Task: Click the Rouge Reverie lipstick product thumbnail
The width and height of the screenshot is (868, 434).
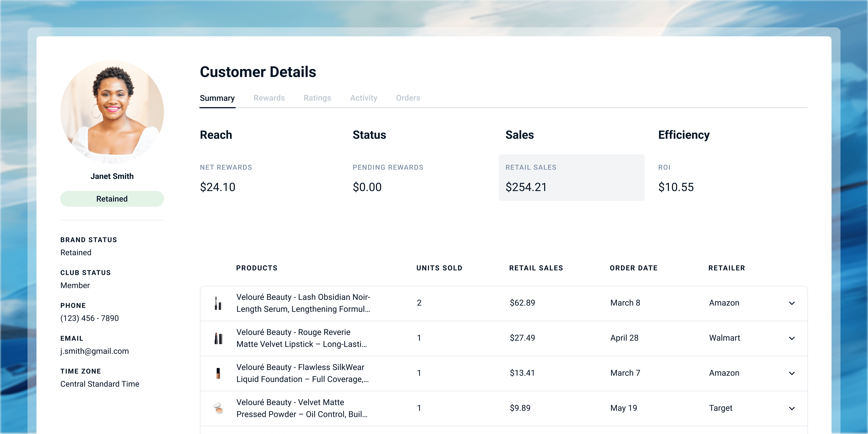Action: point(218,338)
